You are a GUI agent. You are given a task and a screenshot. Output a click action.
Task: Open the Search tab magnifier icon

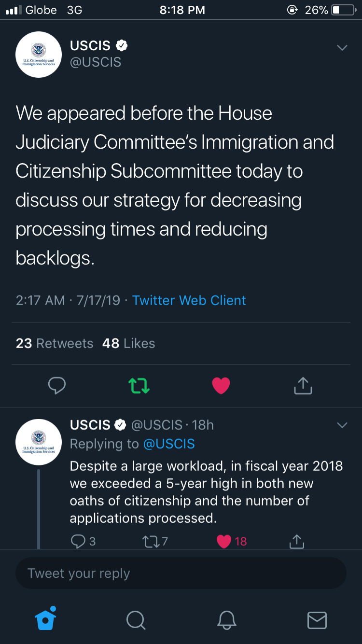pos(136,619)
